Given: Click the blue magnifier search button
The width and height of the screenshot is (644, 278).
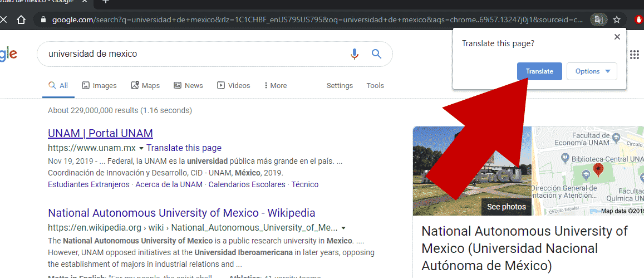Looking at the screenshot, I should pos(377,53).
